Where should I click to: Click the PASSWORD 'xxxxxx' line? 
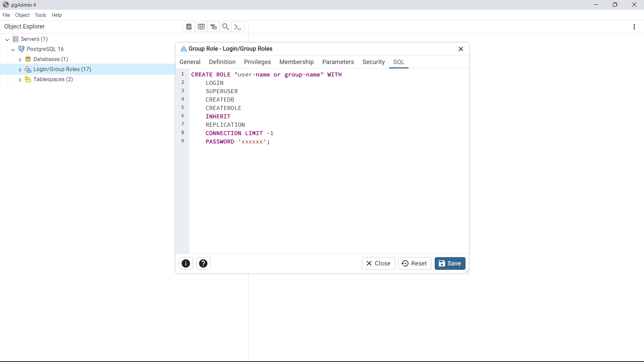238,141
